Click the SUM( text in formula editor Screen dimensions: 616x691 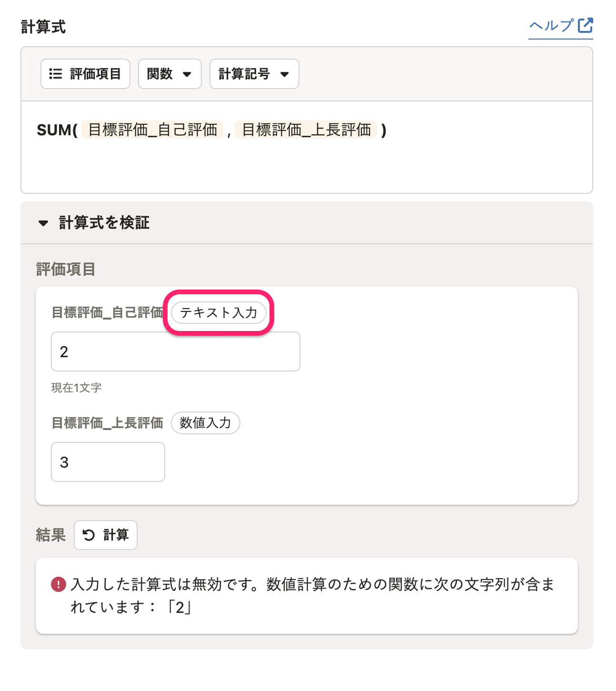57,130
